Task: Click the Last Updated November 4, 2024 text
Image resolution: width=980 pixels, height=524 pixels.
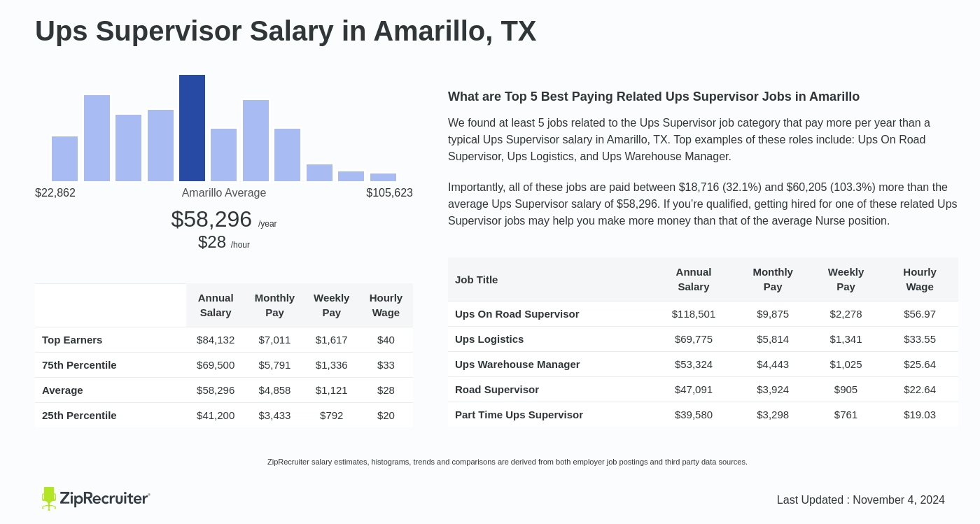Action: (x=861, y=500)
